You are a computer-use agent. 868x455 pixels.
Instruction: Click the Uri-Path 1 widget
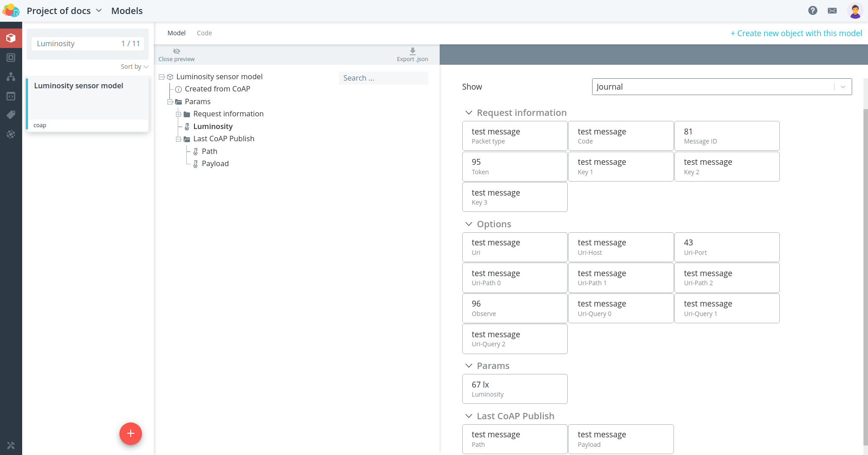tap(621, 278)
